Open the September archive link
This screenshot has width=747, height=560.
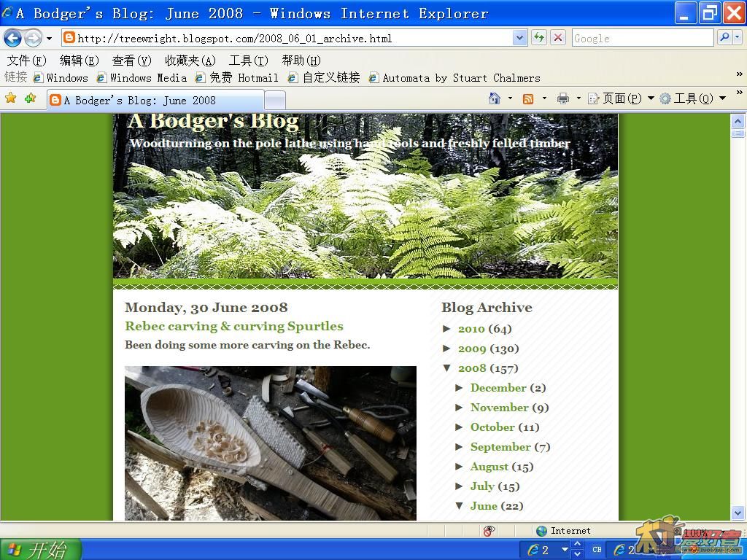click(x=500, y=447)
